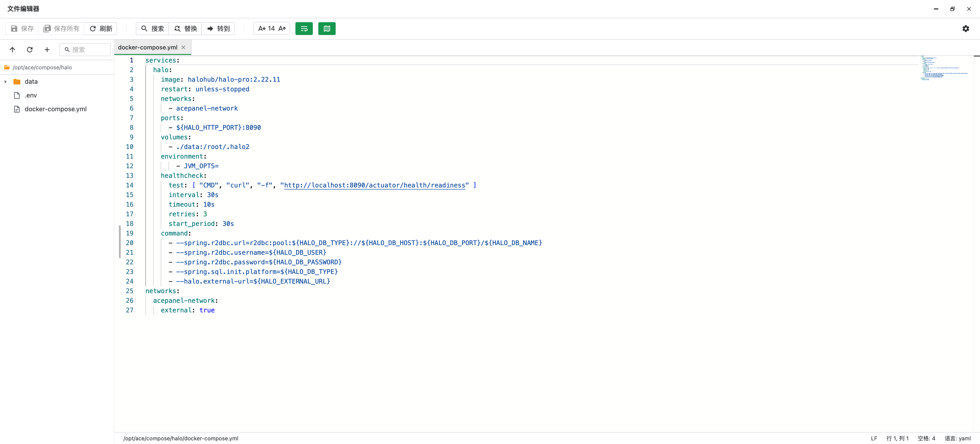Change the 语言: yaml language mode
980x444 pixels.
pyautogui.click(x=957, y=438)
